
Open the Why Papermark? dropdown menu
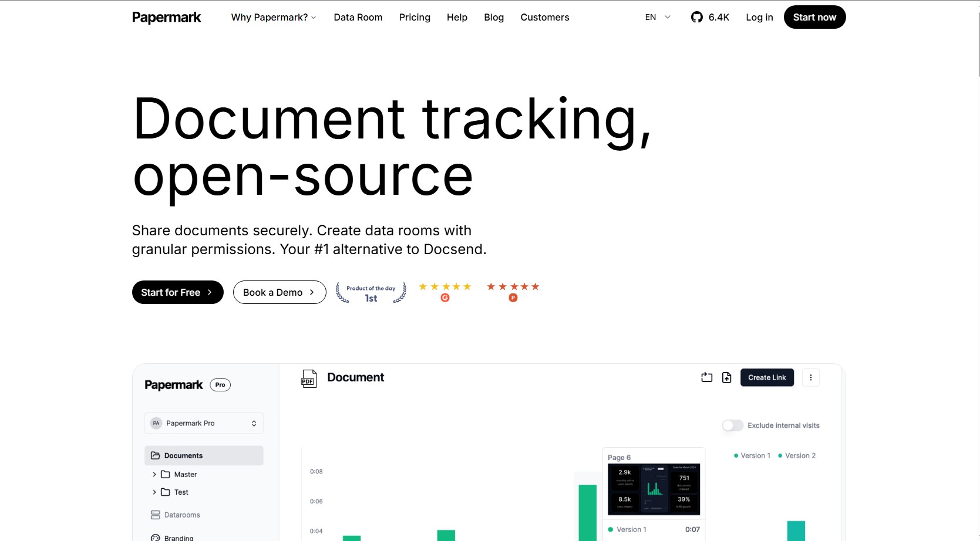click(x=274, y=18)
